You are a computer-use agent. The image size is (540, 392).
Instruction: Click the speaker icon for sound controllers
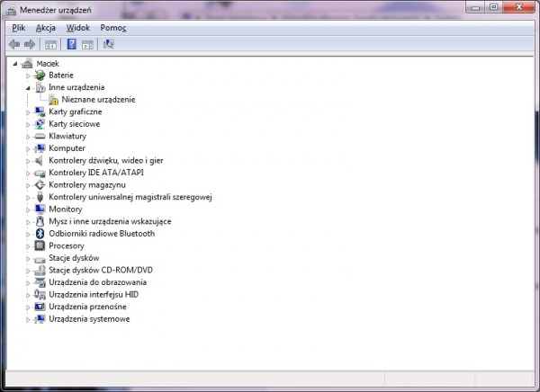40,160
